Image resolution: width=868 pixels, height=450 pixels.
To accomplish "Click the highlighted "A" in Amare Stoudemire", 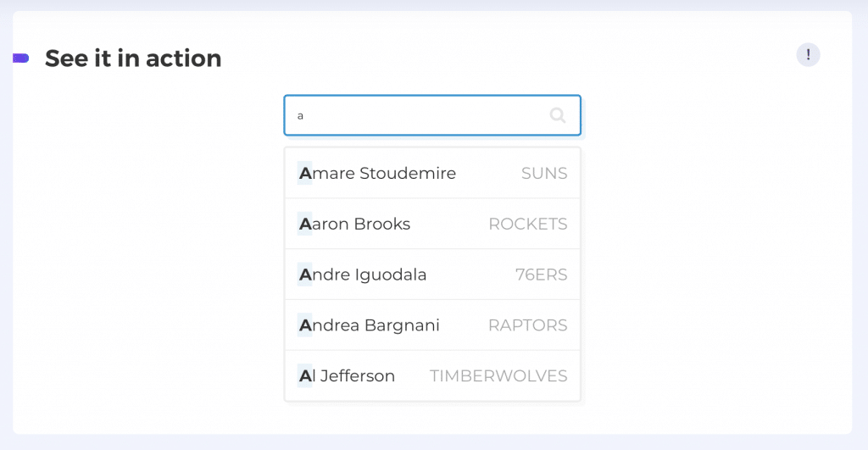I will point(305,173).
